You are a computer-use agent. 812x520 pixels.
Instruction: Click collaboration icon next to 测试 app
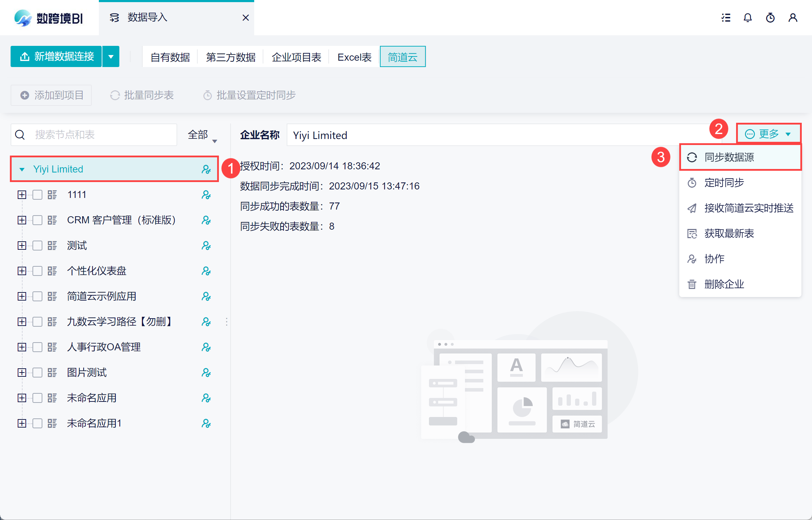coord(206,246)
